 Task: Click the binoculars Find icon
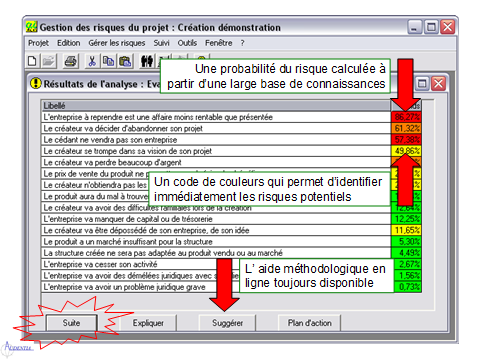[x=147, y=61]
